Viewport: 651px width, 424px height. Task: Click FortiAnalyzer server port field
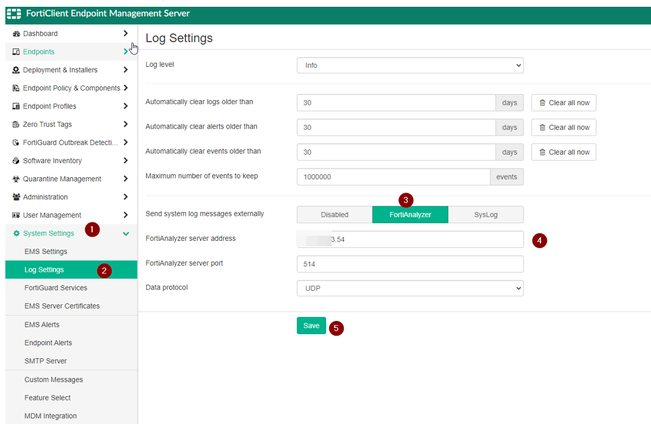(x=410, y=264)
